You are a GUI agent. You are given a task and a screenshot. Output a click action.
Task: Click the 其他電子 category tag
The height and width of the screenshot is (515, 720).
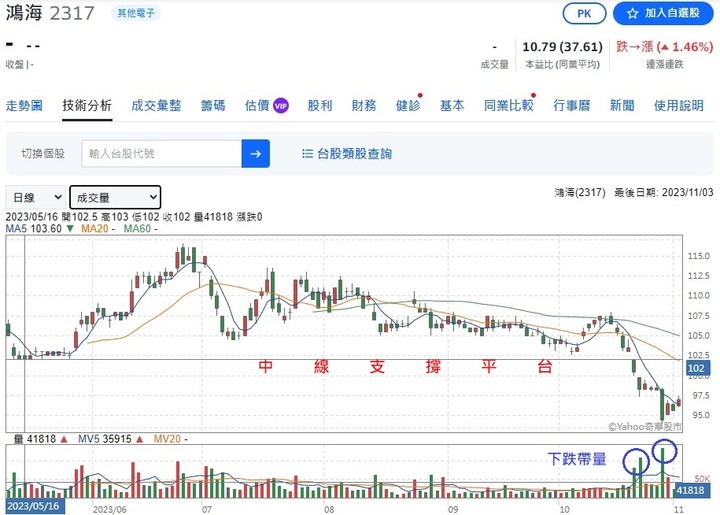click(135, 13)
